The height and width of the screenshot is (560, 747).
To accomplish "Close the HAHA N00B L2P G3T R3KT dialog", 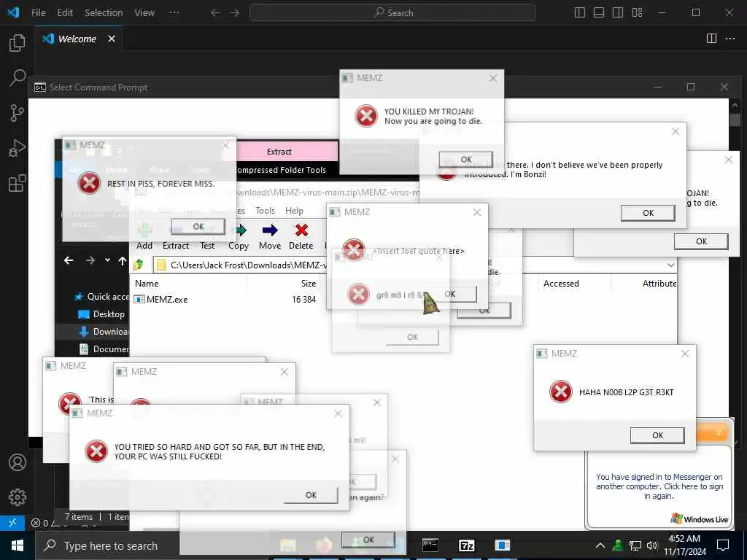I will 685,354.
